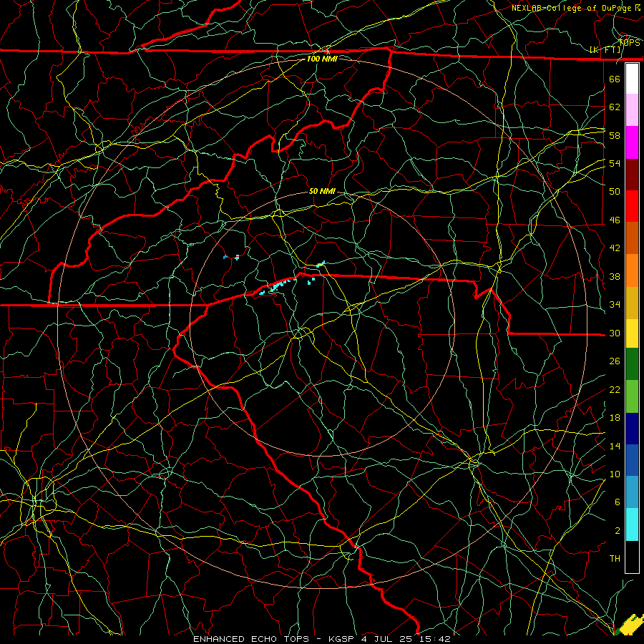Screen dimensions: 644x644
Task: Click the '[K FT]' units label
Action: (x=605, y=50)
